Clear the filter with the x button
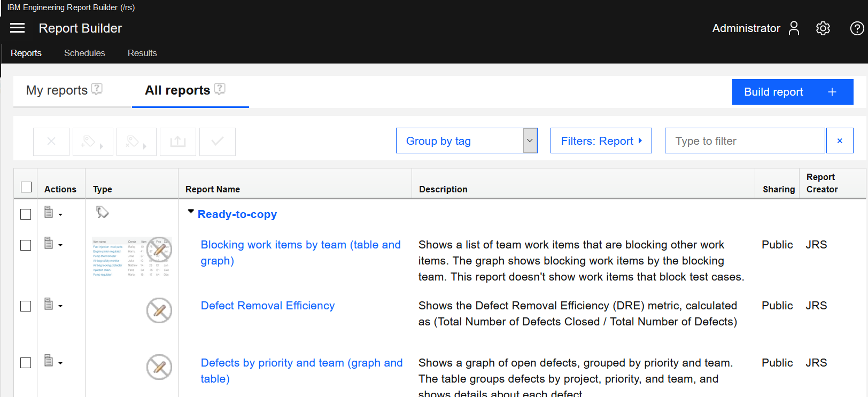Screen dimensions: 868x397 point(840,141)
